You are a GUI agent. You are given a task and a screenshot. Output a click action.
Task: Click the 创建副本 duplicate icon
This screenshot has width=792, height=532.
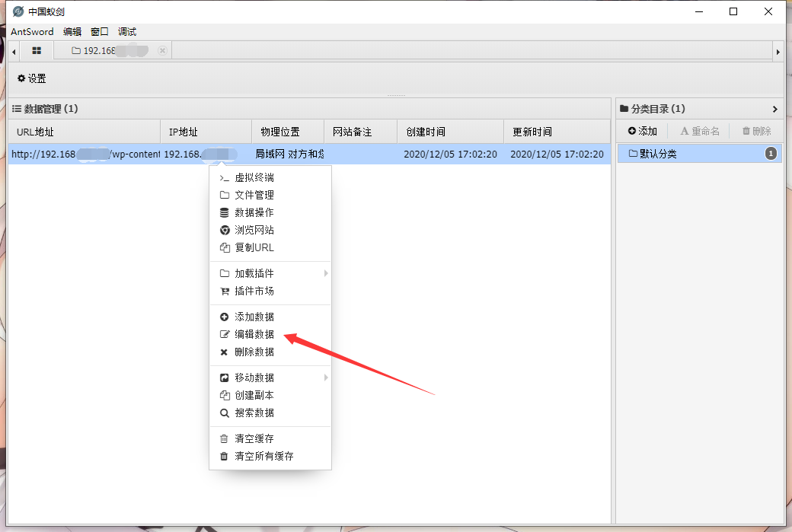click(224, 395)
